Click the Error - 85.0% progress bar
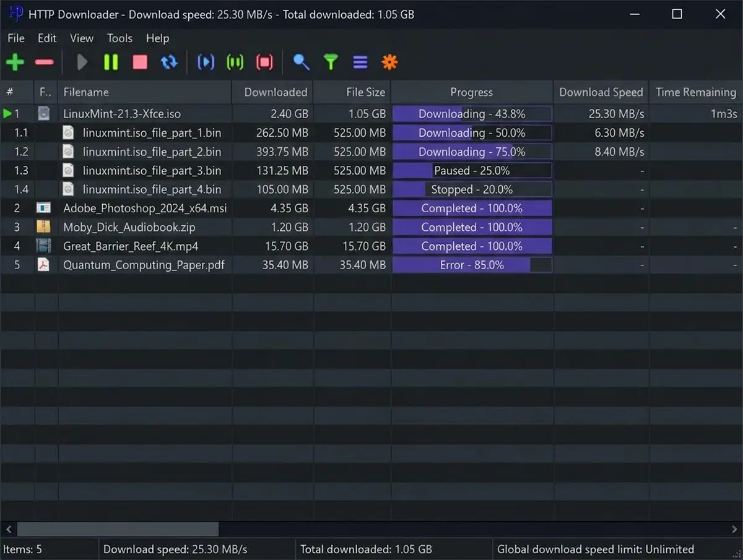The image size is (743, 560). 472,265
